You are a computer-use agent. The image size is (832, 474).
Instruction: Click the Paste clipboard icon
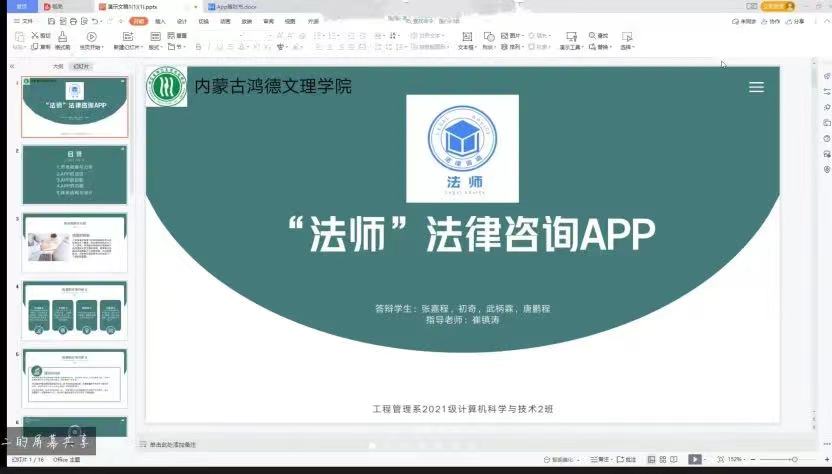click(19, 37)
